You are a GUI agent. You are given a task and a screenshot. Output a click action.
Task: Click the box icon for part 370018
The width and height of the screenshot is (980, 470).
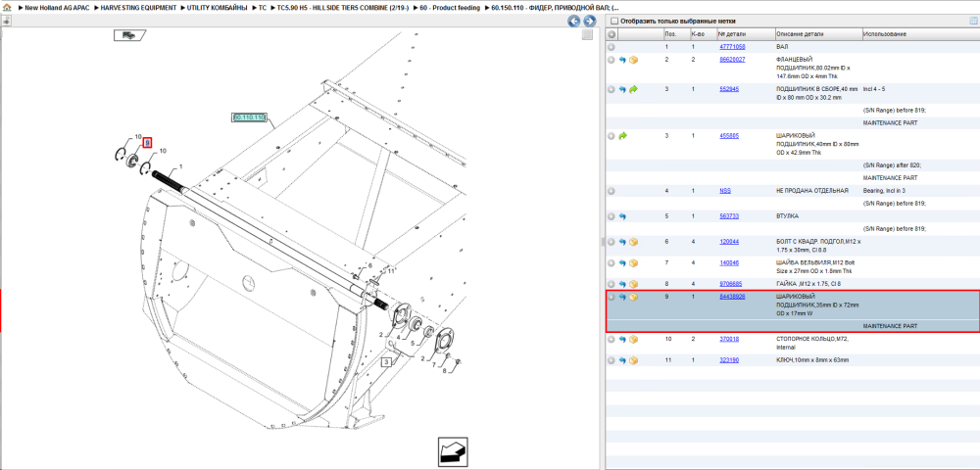point(633,340)
